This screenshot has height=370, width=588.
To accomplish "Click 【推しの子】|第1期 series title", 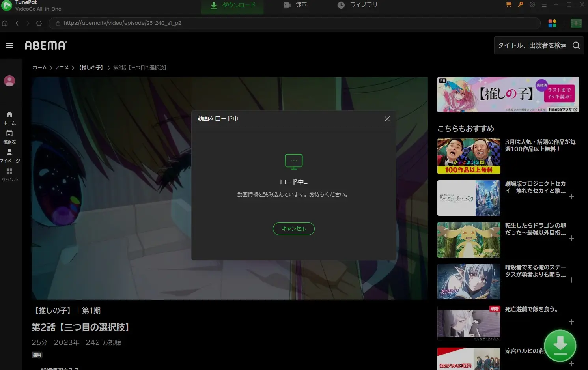I will click(x=66, y=311).
